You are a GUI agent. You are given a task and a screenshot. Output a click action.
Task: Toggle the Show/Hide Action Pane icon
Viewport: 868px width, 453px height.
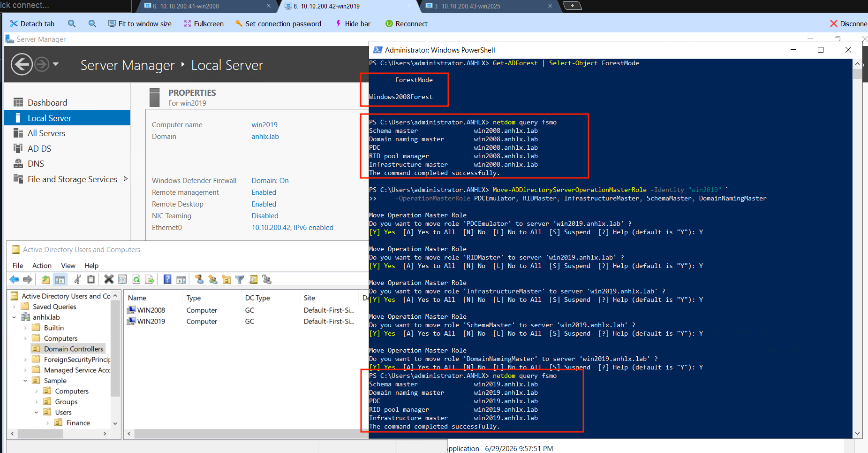(x=181, y=280)
